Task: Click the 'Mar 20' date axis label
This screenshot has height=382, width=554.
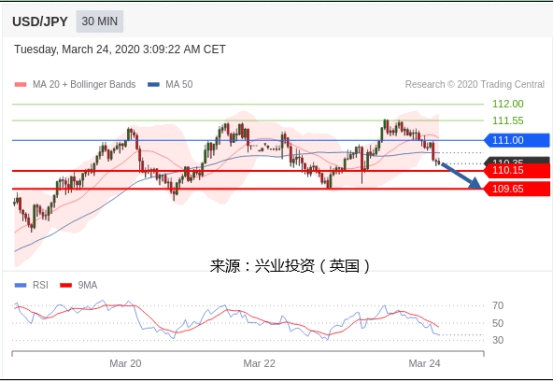Action: pos(125,363)
